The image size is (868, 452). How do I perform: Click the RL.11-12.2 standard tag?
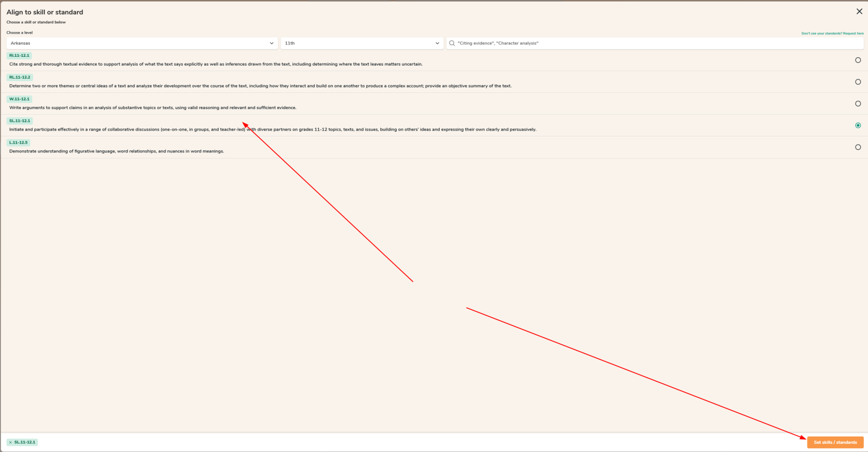coord(20,77)
